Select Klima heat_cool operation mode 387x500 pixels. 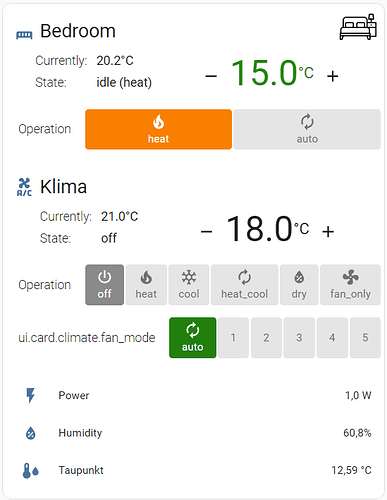click(x=245, y=285)
